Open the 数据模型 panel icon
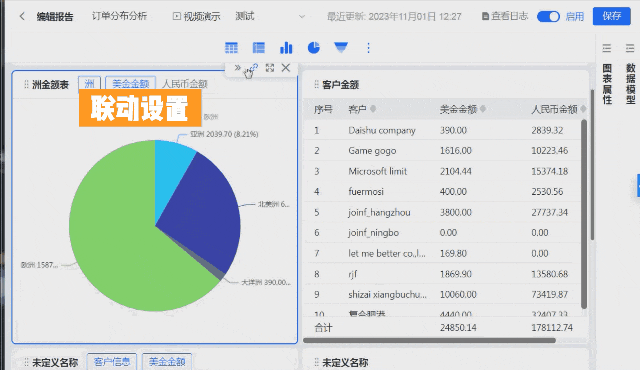The height and width of the screenshot is (370, 640). (630, 48)
